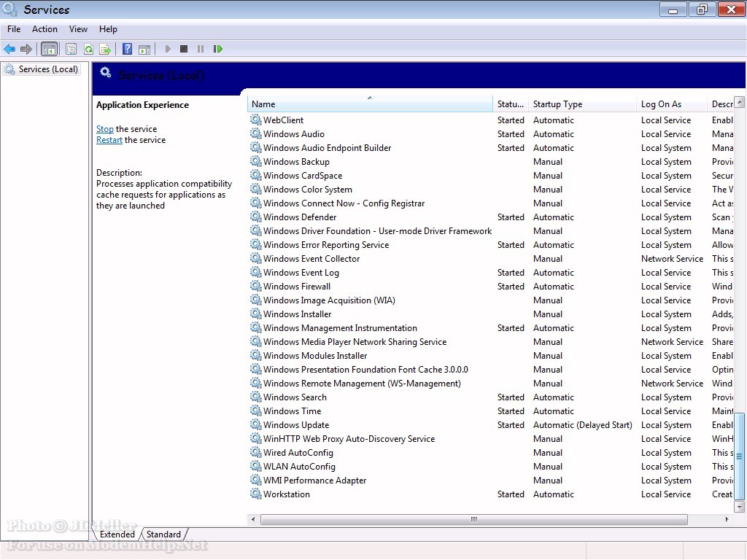Sort by the Status column header
The width and height of the screenshot is (747, 560).
tap(511, 104)
